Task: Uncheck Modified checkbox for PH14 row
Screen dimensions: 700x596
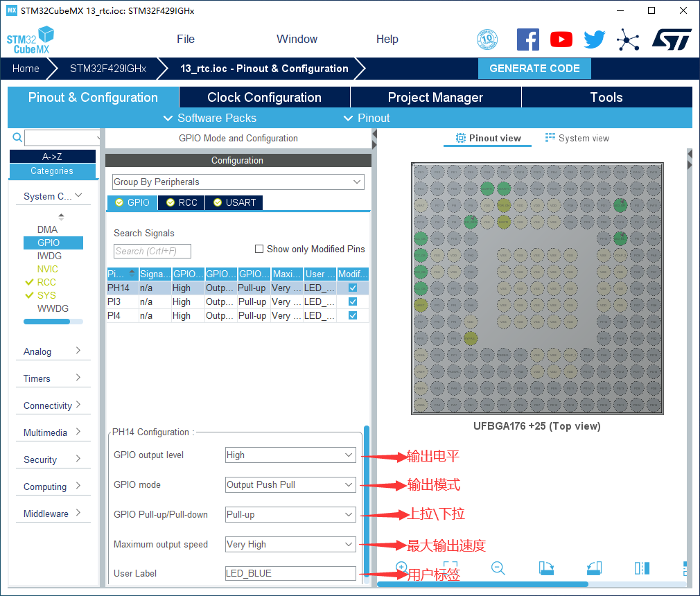Action: [x=353, y=288]
